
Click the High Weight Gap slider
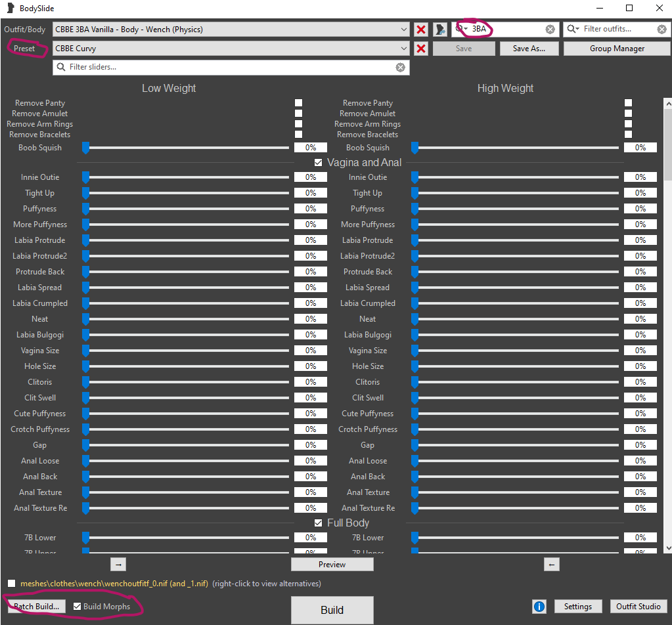tap(515, 445)
